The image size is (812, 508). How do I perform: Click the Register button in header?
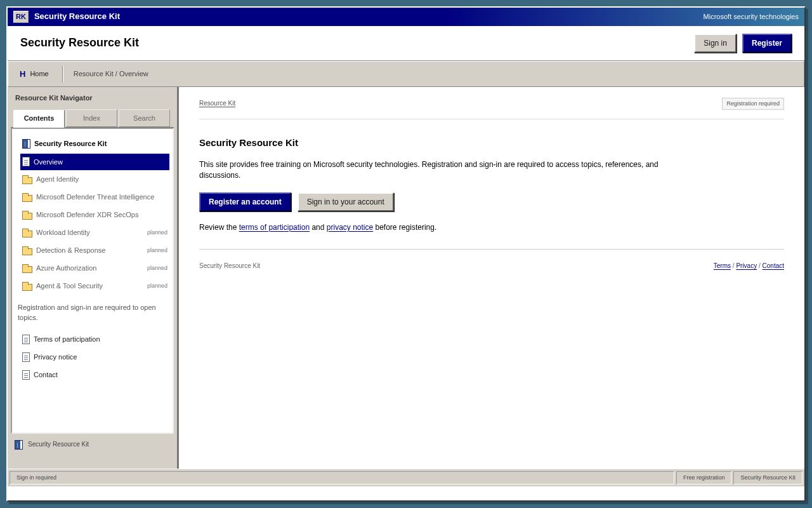pyautogui.click(x=767, y=43)
